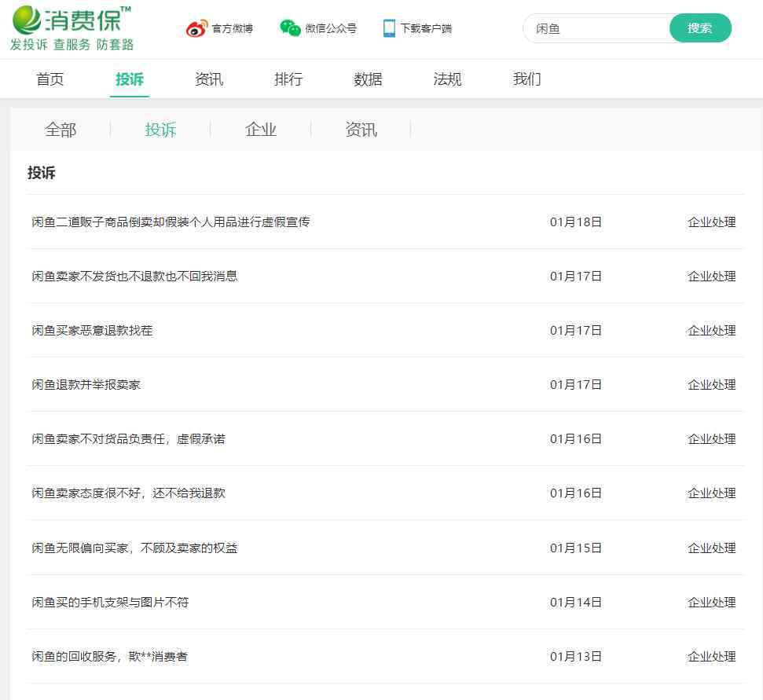
Task: Open the 微信公众号 text link
Action: tap(331, 28)
